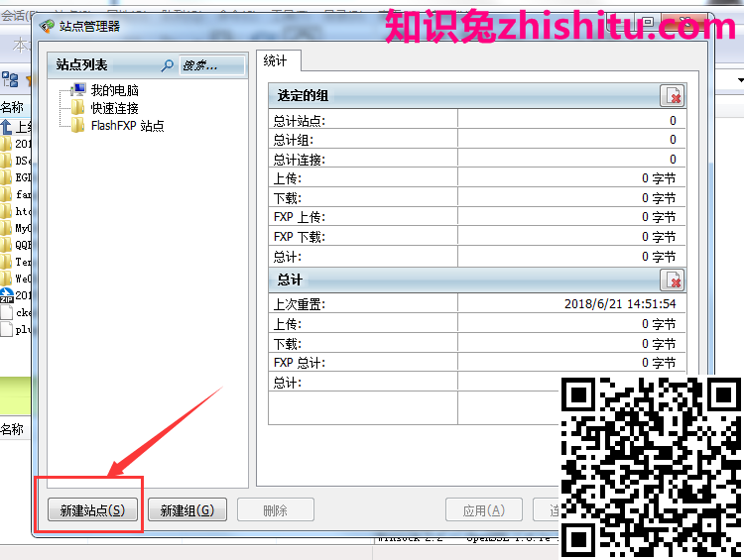
Task: Select FlashFXP 站点 folder in the tree
Action: [128, 126]
